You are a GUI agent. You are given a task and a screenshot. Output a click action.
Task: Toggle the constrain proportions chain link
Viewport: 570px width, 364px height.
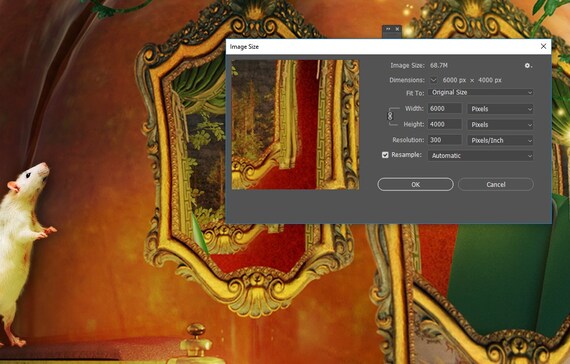(390, 116)
